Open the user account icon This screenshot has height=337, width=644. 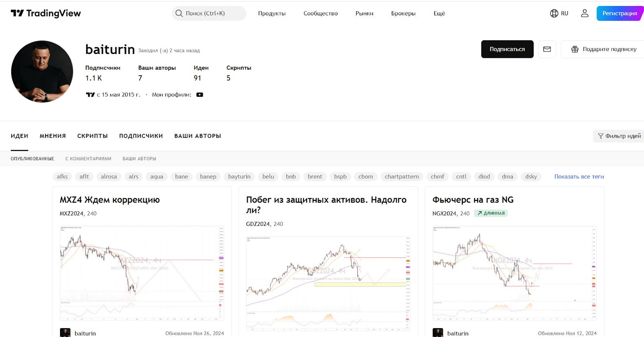pyautogui.click(x=585, y=13)
